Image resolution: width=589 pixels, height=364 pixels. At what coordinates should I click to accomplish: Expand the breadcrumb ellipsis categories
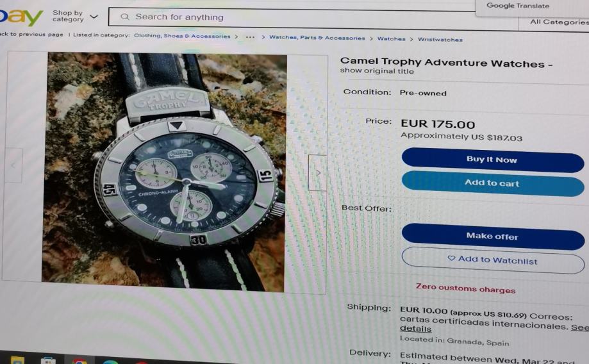point(250,37)
